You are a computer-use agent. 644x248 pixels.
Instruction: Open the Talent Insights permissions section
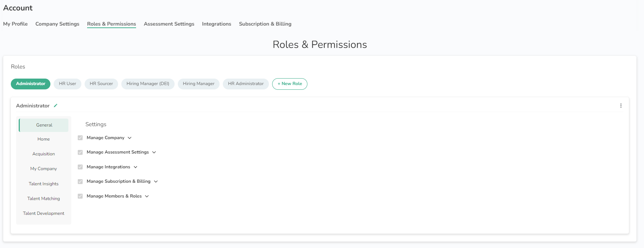[44, 184]
